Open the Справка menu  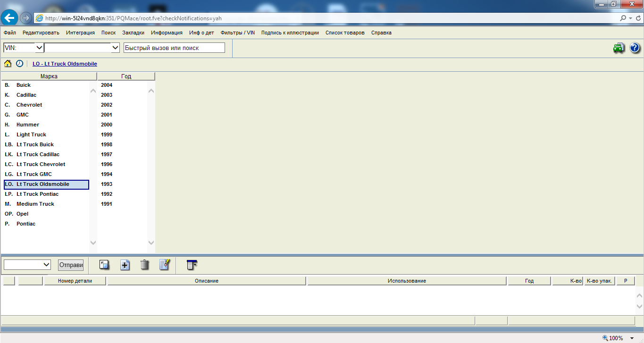pos(381,33)
